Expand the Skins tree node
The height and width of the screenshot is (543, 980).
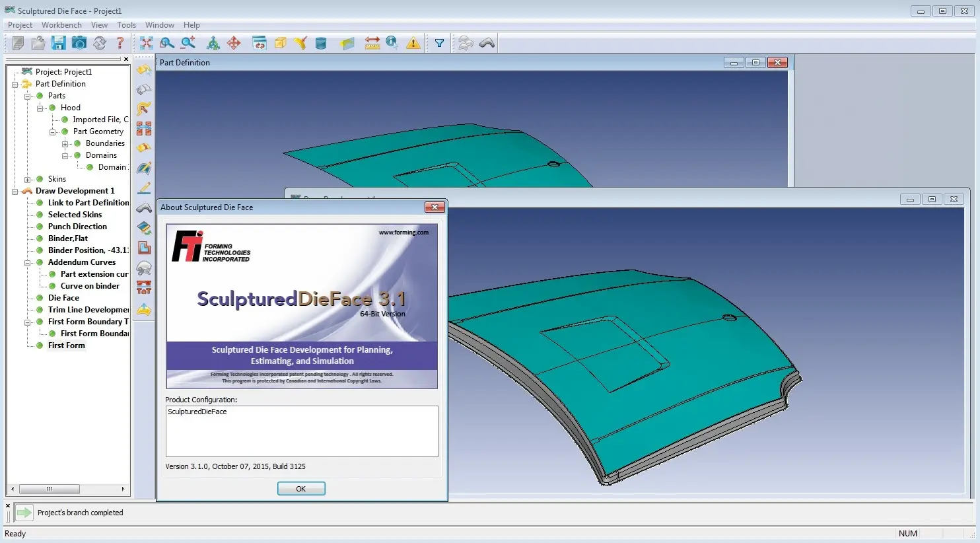tap(28, 180)
